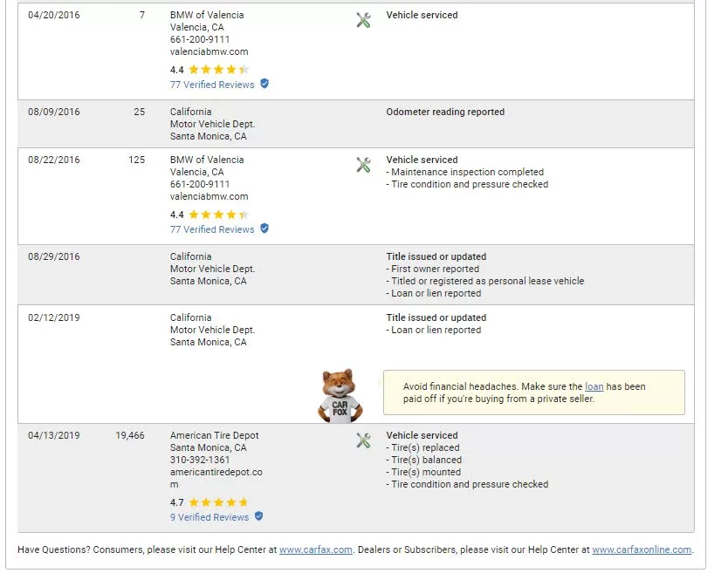Select the date 02/12/2019
728x580 pixels.
tap(54, 317)
